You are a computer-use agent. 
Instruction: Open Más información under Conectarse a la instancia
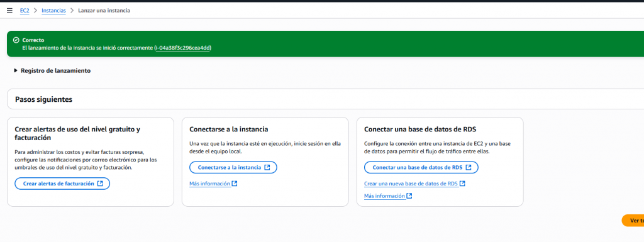coord(209,184)
